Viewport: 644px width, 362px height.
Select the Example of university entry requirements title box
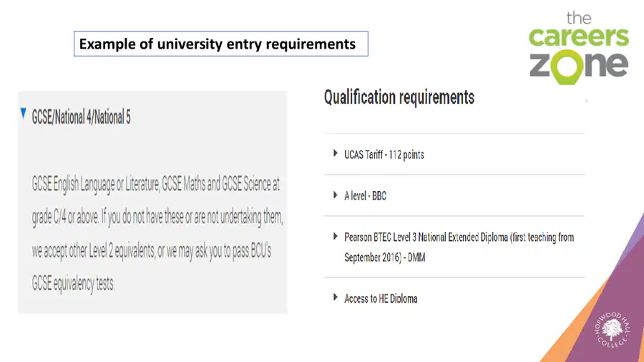click(221, 44)
